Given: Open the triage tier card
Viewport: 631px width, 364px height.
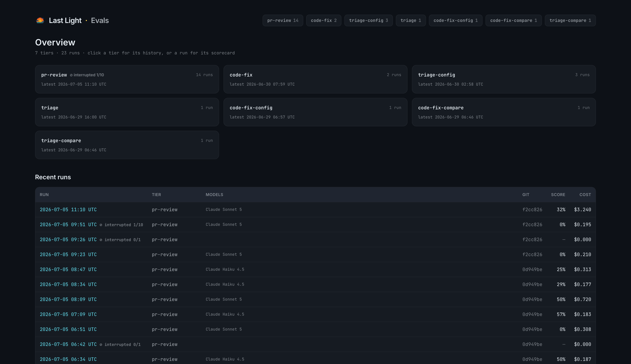Looking at the screenshot, I should (x=127, y=112).
